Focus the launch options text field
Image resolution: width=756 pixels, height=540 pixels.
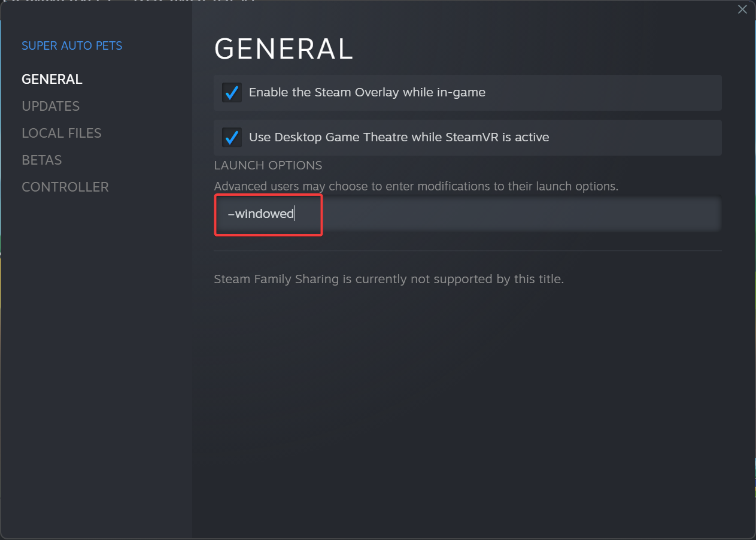pyautogui.click(x=467, y=214)
